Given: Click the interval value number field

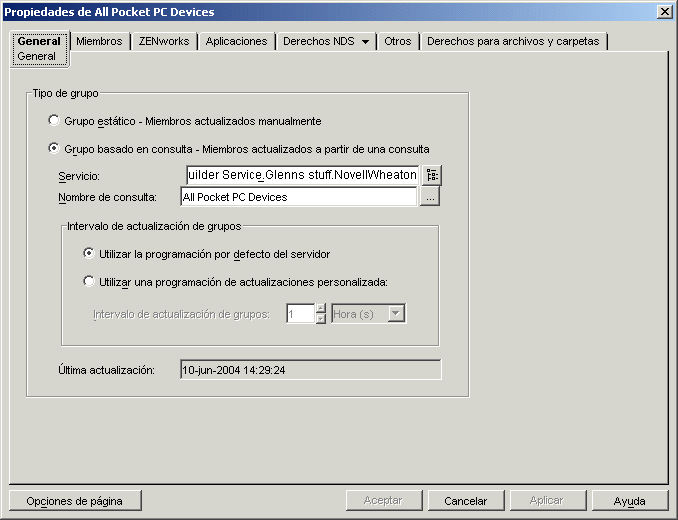Looking at the screenshot, I should pyautogui.click(x=301, y=314).
